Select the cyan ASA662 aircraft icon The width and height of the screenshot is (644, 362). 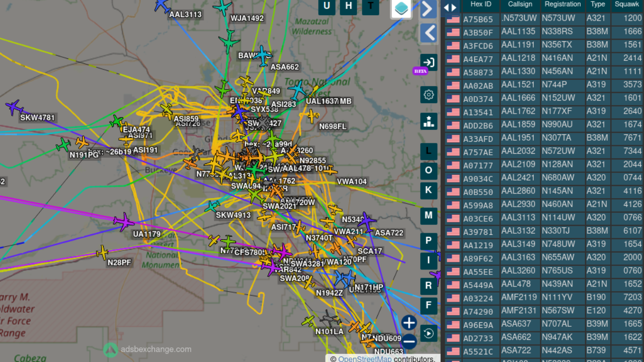pyautogui.click(x=262, y=55)
